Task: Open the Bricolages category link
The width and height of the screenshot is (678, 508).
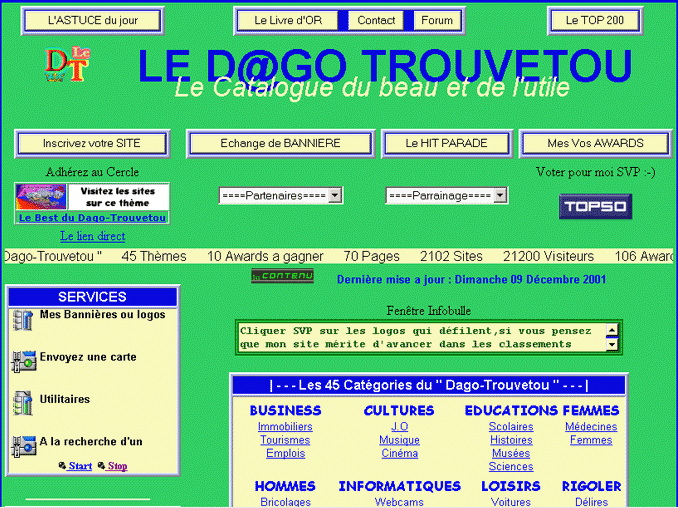Action: [x=285, y=502]
